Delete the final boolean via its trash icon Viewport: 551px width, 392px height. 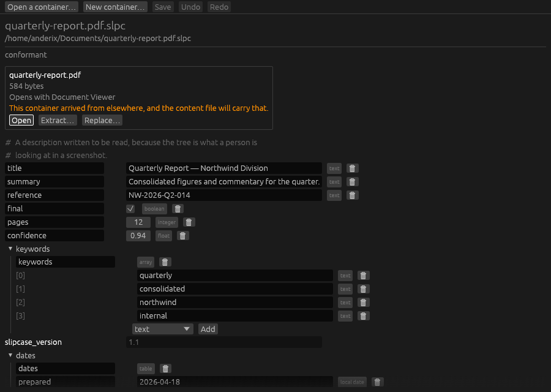pyautogui.click(x=178, y=209)
